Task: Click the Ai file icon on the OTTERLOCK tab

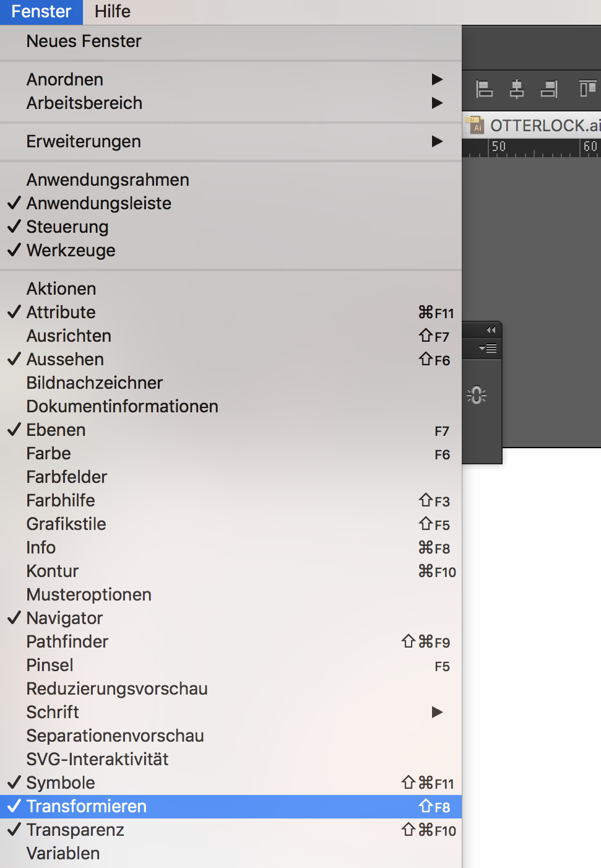Action: tap(476, 125)
